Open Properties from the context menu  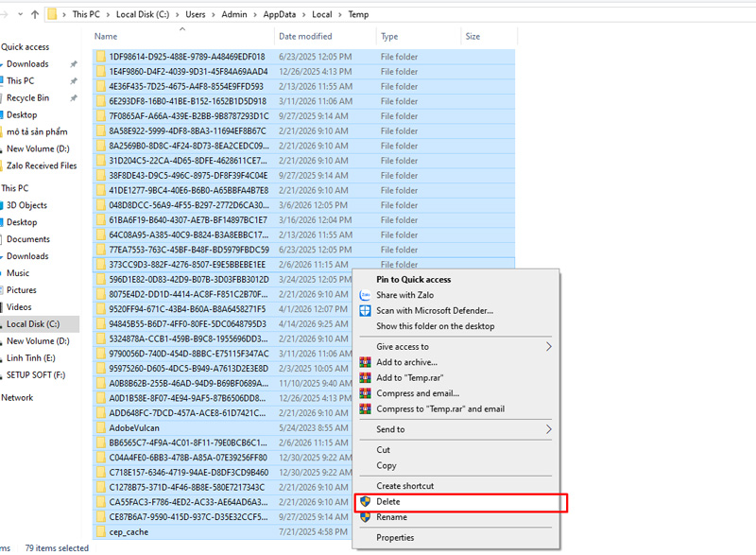tap(395, 538)
